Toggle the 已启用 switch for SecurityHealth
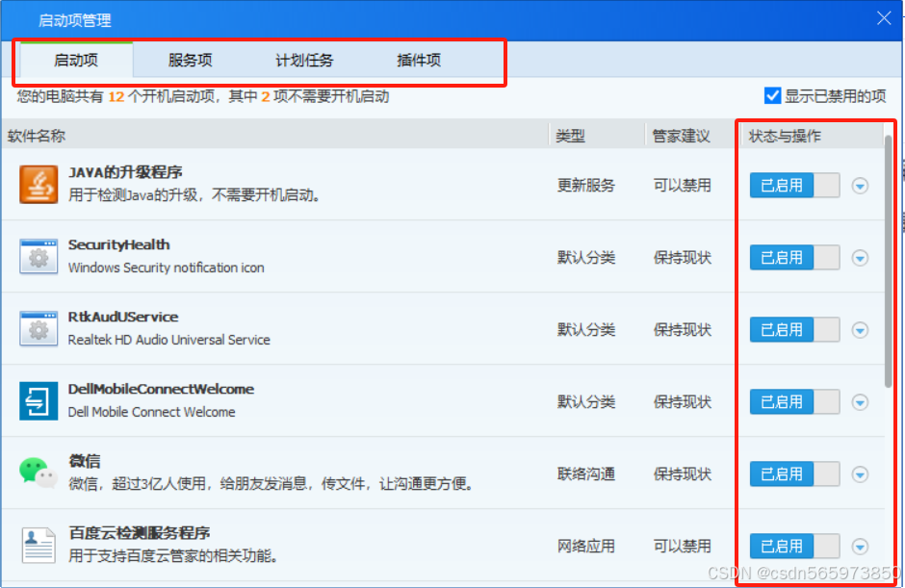The image size is (905, 588). point(794,257)
